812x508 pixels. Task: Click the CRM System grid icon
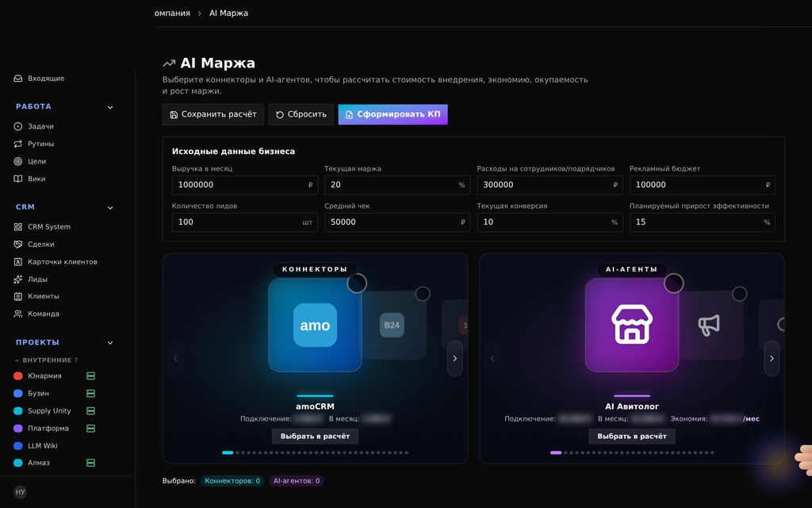pos(18,227)
